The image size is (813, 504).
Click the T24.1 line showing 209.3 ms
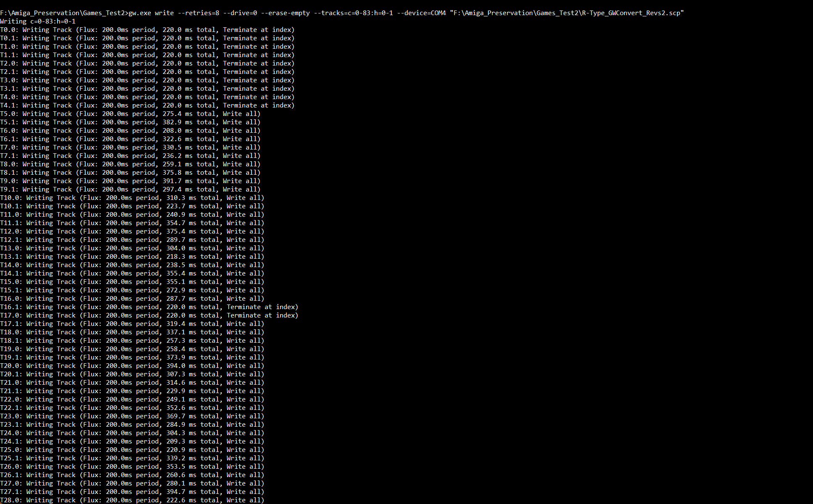pyautogui.click(x=132, y=441)
